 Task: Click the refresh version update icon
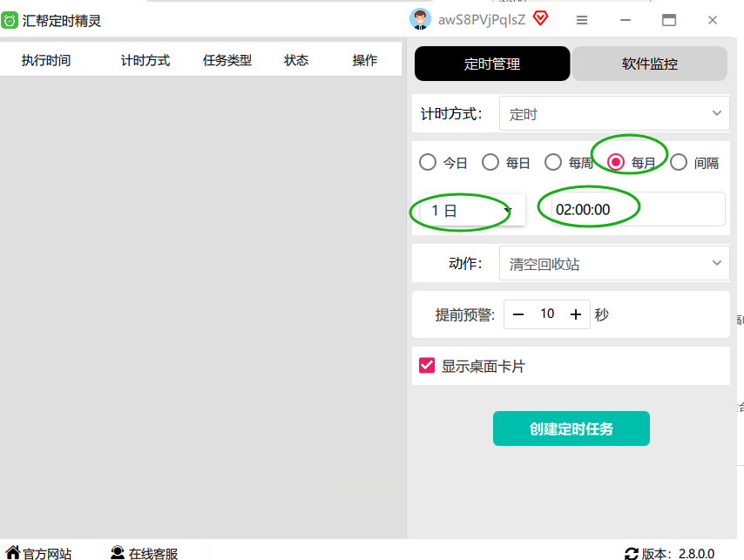click(631, 553)
